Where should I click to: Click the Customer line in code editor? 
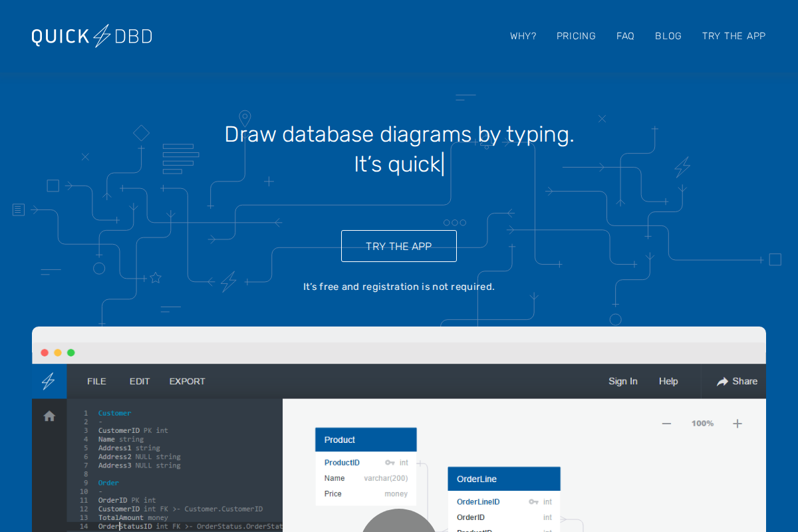tap(114, 413)
